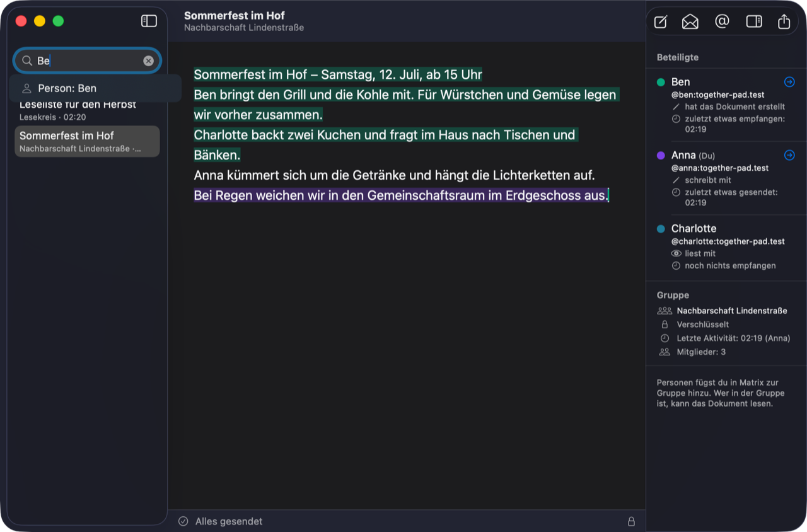
Task: Click the members icon beside 'Mitglieder: 3'
Action: 665,352
